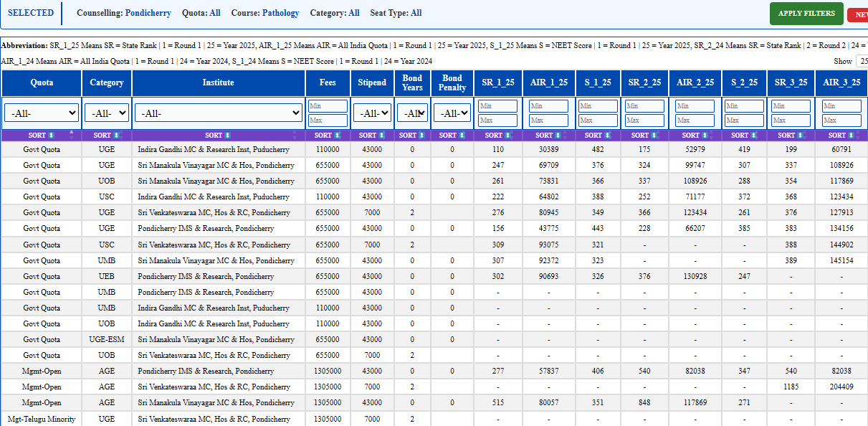868x426 pixels.
Task: Sort table by Bond Years column
Action: (412, 135)
